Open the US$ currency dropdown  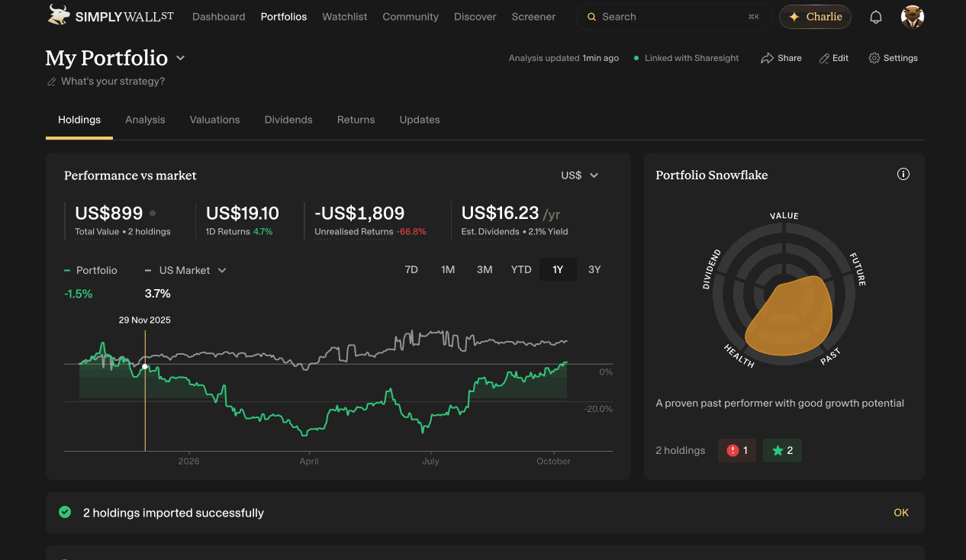(x=580, y=175)
